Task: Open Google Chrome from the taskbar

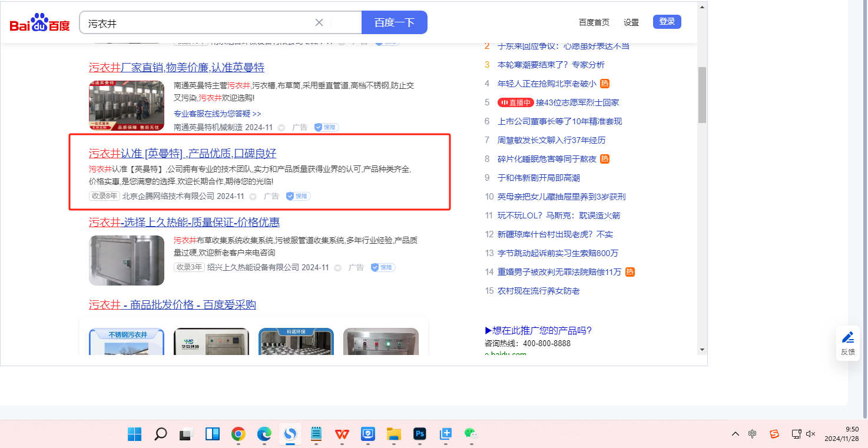Action: pyautogui.click(x=238, y=434)
